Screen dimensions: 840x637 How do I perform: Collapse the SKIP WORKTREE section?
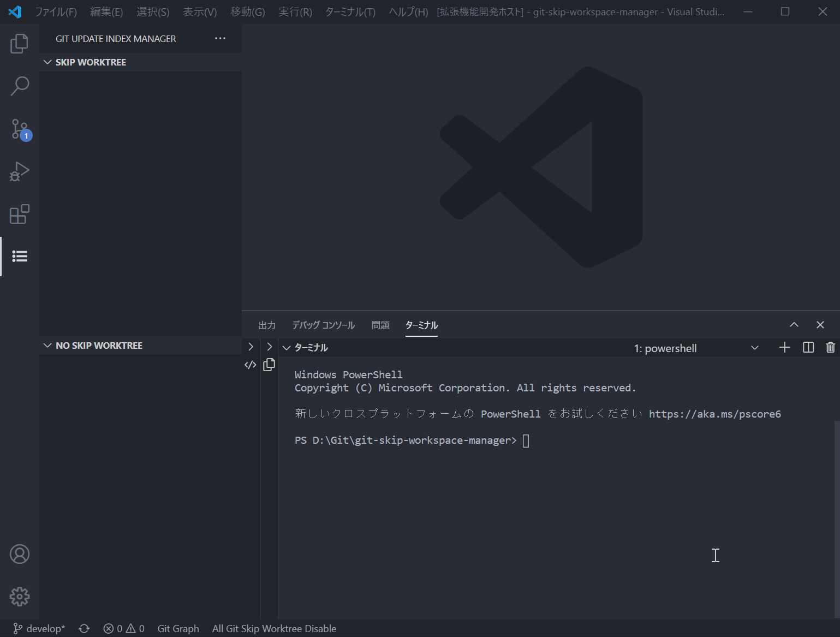[x=47, y=62]
